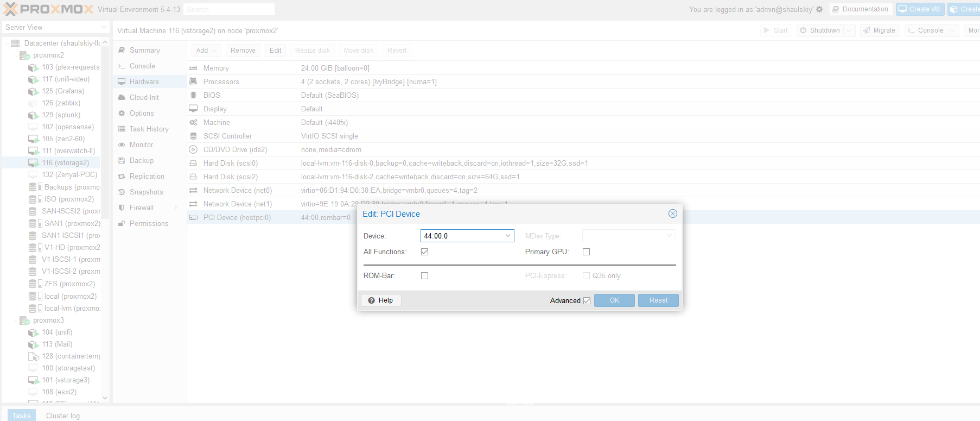This screenshot has height=421, width=980.
Task: Click the Shutdown button
Action: 820,30
